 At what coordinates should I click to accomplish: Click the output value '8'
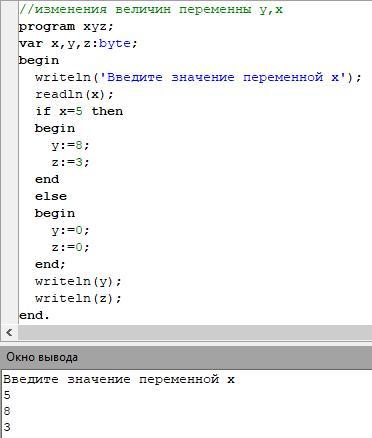point(7,411)
